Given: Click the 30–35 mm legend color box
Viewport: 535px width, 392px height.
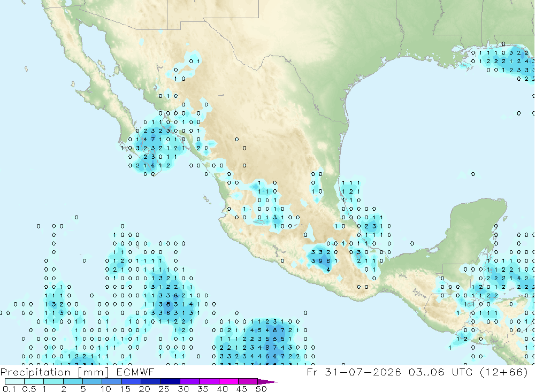Looking at the screenshot, I should (x=190, y=381).
